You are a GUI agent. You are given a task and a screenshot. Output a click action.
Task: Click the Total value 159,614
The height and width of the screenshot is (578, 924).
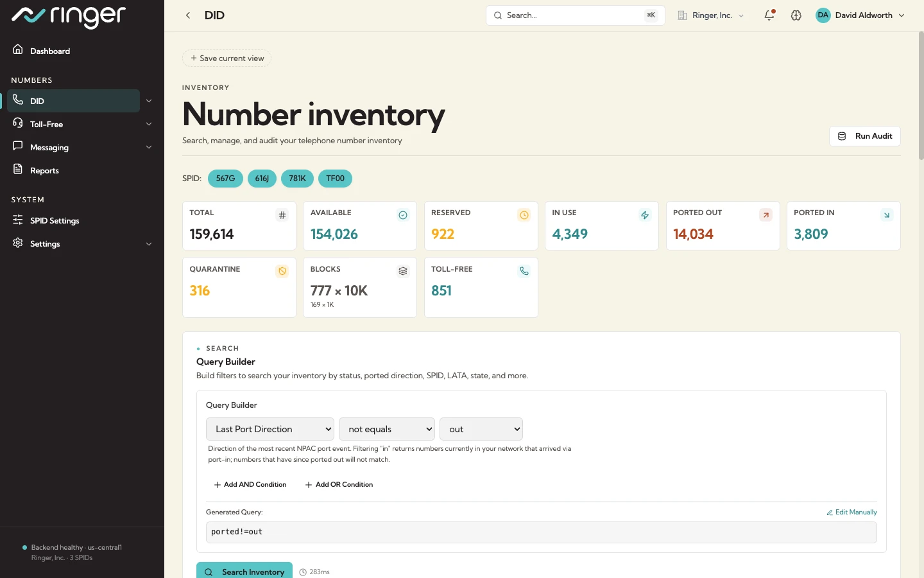[x=212, y=234]
